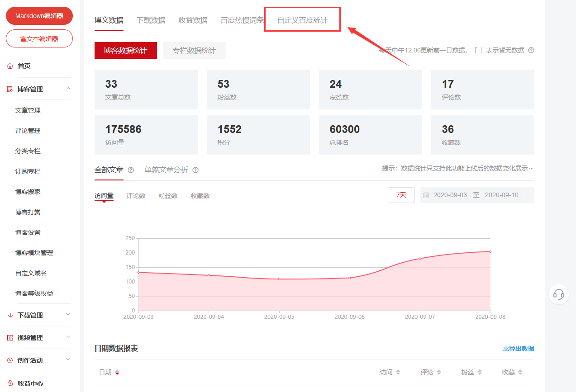576x392 pixels.
Task: Open 文章管理 in the sidebar
Action: pyautogui.click(x=28, y=110)
